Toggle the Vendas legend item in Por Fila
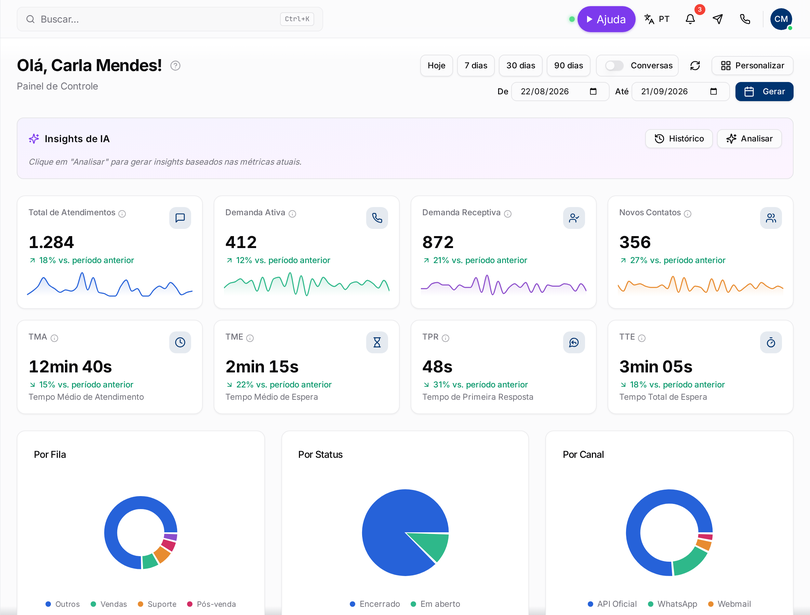The width and height of the screenshot is (810, 615). 108,604
